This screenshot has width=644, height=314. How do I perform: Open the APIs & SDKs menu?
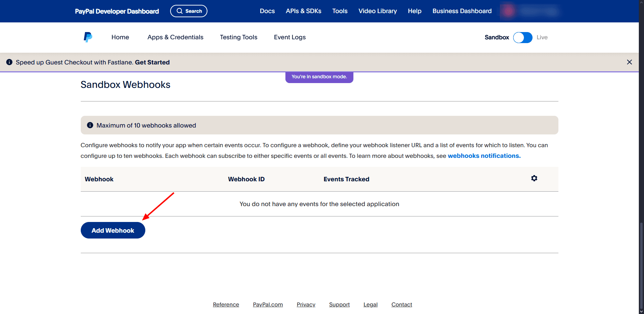coord(303,11)
